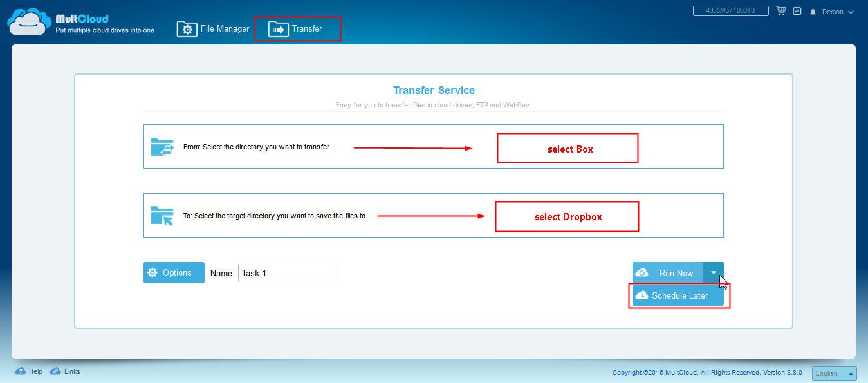
Task: Click the MultCloud cloud logo
Action: click(29, 22)
